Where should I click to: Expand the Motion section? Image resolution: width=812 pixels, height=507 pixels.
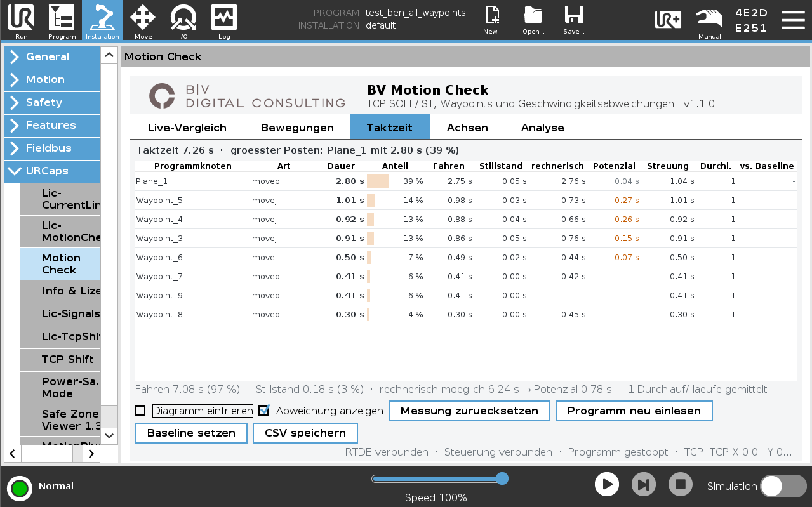[52, 80]
